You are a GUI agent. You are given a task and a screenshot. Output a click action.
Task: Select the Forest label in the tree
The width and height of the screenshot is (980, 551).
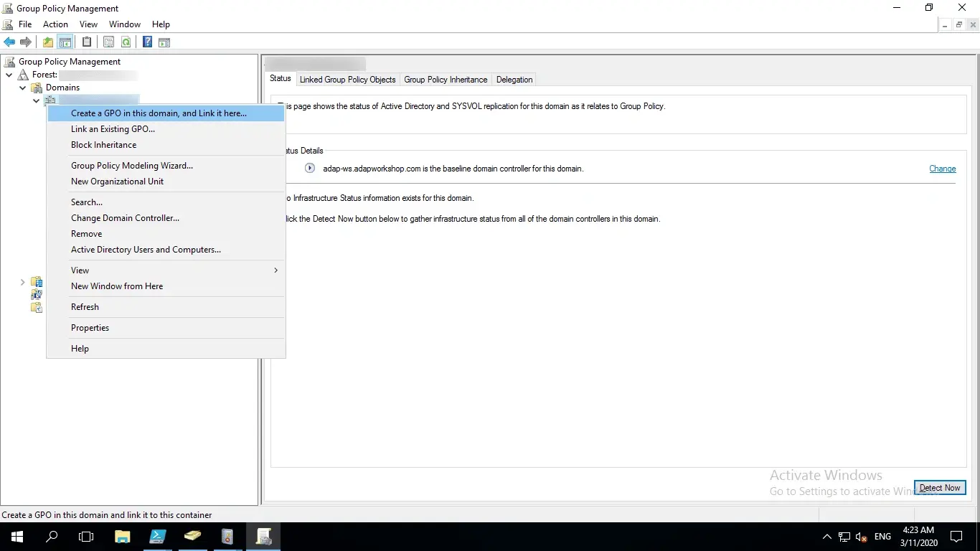pyautogui.click(x=44, y=75)
